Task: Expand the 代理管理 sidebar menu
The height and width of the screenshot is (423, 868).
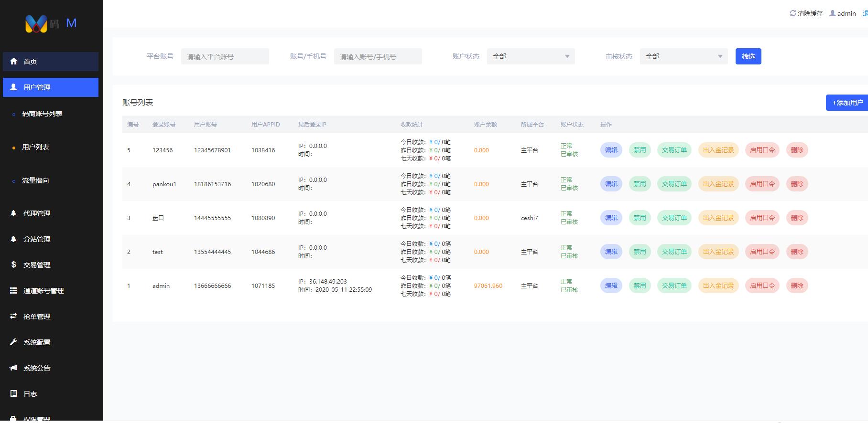Action: 37,213
